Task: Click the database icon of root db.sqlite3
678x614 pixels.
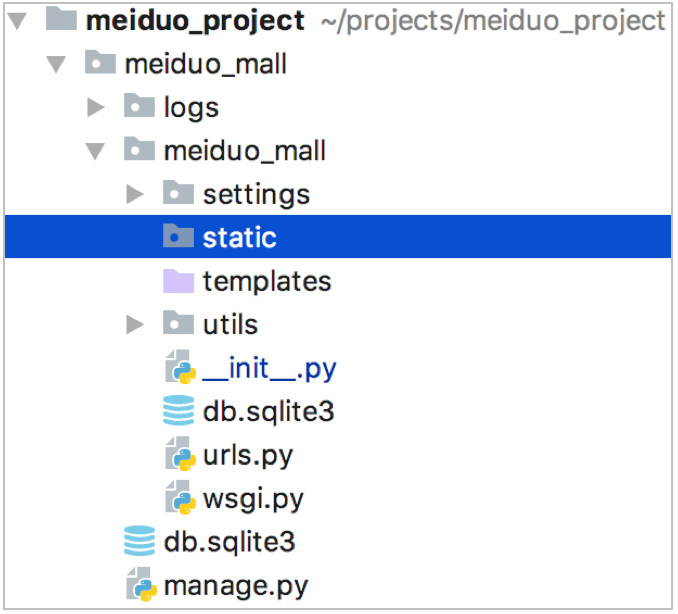Action: pos(140,541)
